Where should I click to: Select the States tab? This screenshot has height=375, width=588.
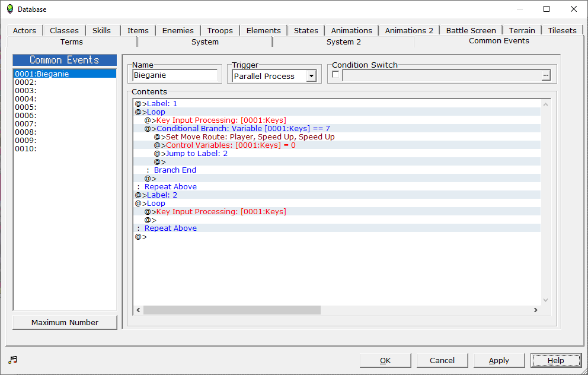(306, 30)
